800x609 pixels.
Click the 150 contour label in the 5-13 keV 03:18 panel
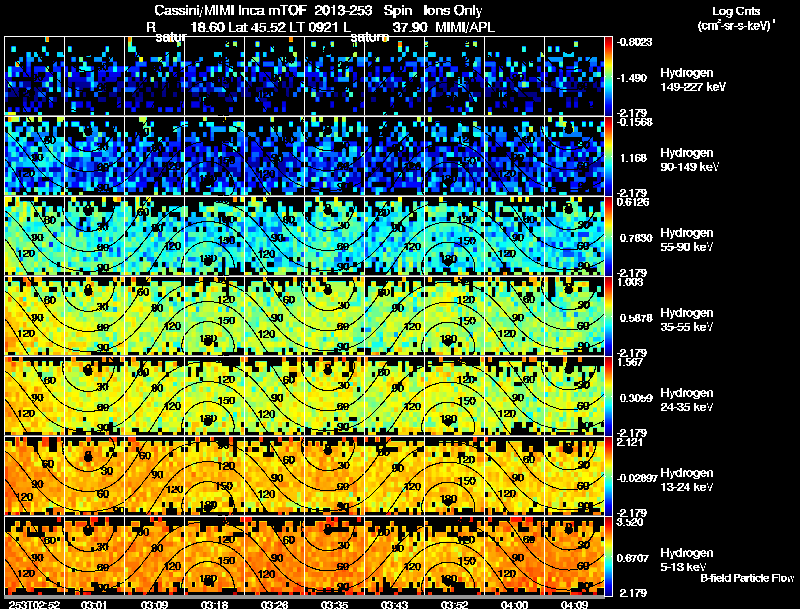[x=226, y=560]
